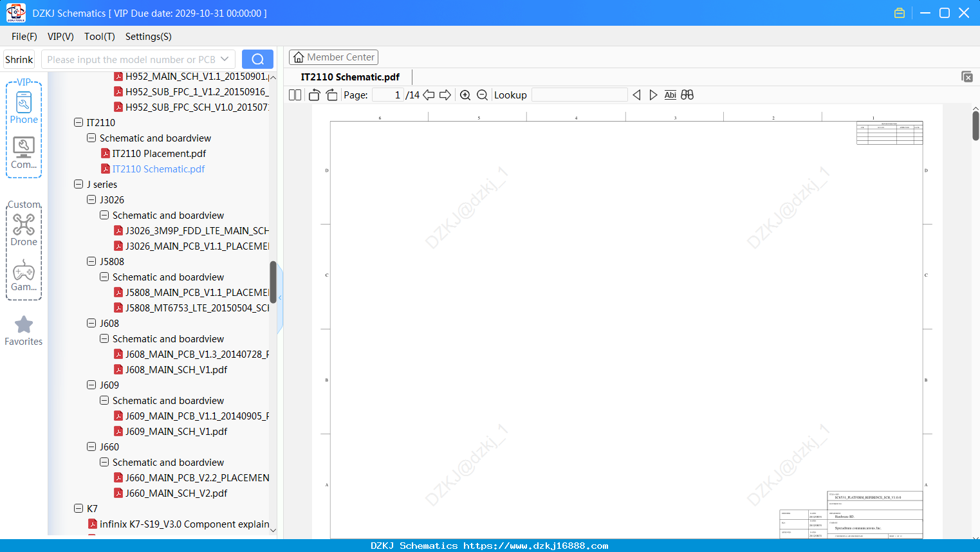The image size is (980, 552).
Task: Open the VIP(V) menu
Action: (x=60, y=37)
